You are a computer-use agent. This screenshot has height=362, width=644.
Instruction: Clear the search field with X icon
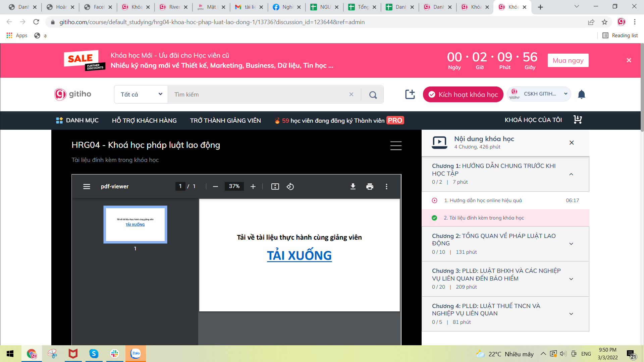pyautogui.click(x=351, y=95)
